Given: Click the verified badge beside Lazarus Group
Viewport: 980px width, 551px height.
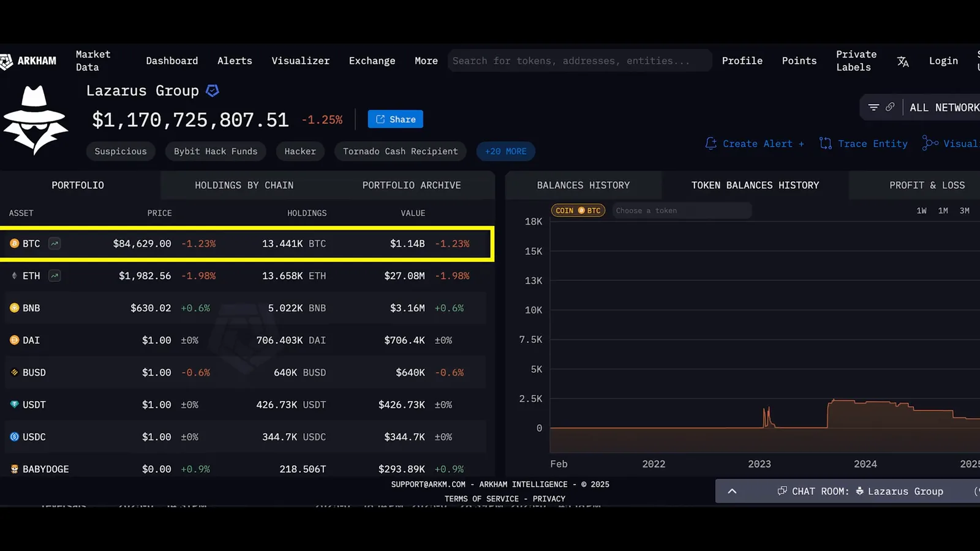Looking at the screenshot, I should pyautogui.click(x=213, y=91).
